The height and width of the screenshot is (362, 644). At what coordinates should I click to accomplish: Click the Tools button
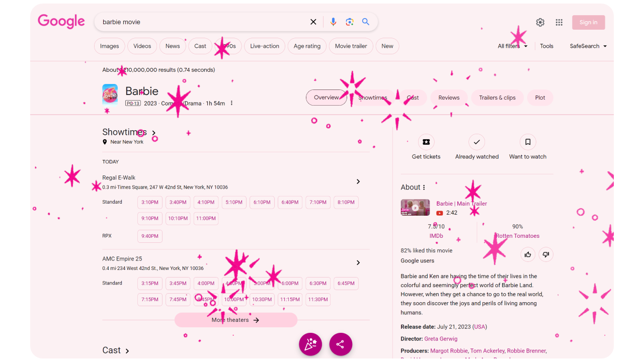point(547,46)
